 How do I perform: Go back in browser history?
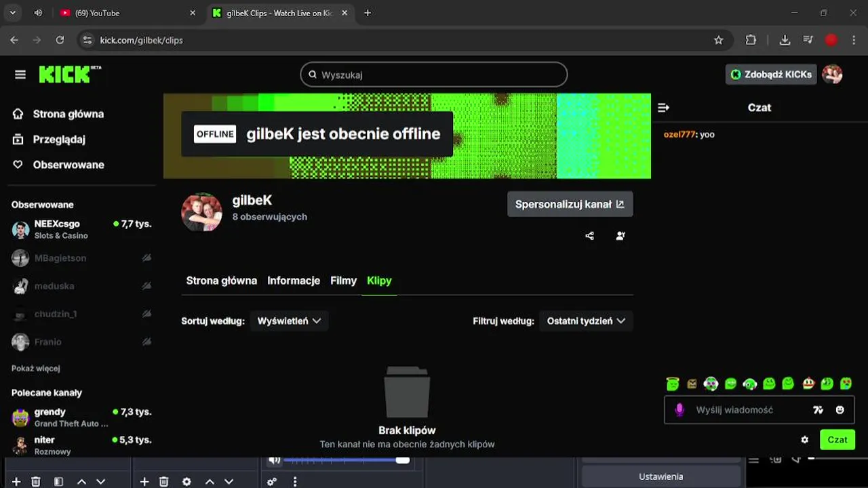coord(14,40)
